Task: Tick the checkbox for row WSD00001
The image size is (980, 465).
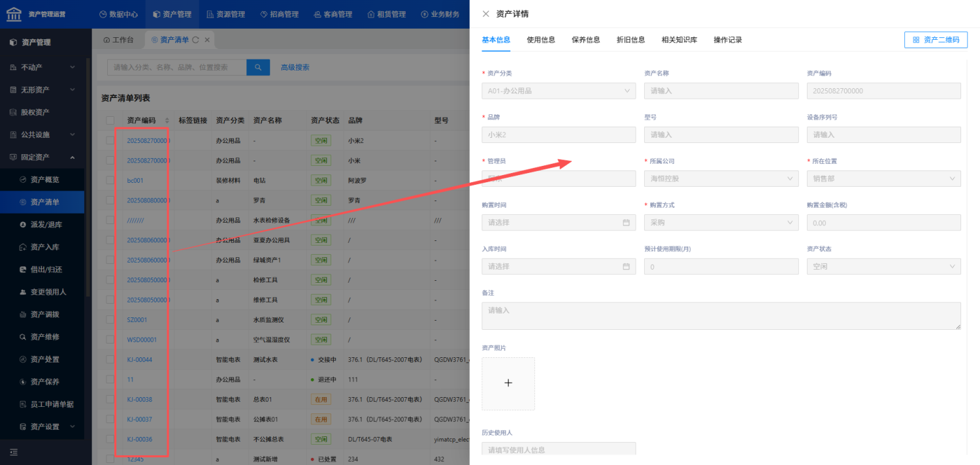Action: (110, 340)
